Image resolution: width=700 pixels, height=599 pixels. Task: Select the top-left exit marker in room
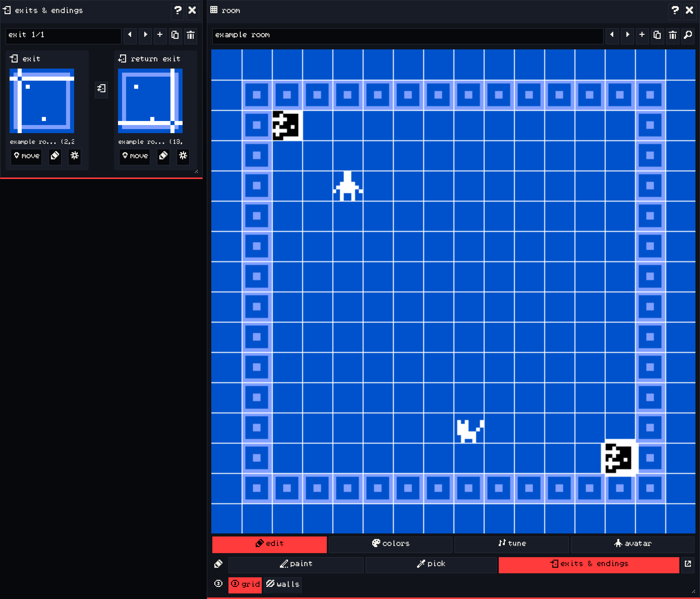click(x=287, y=125)
